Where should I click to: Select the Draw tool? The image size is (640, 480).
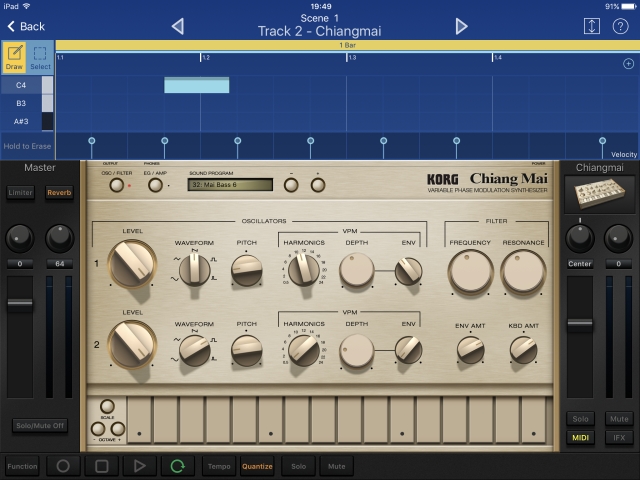(x=14, y=56)
